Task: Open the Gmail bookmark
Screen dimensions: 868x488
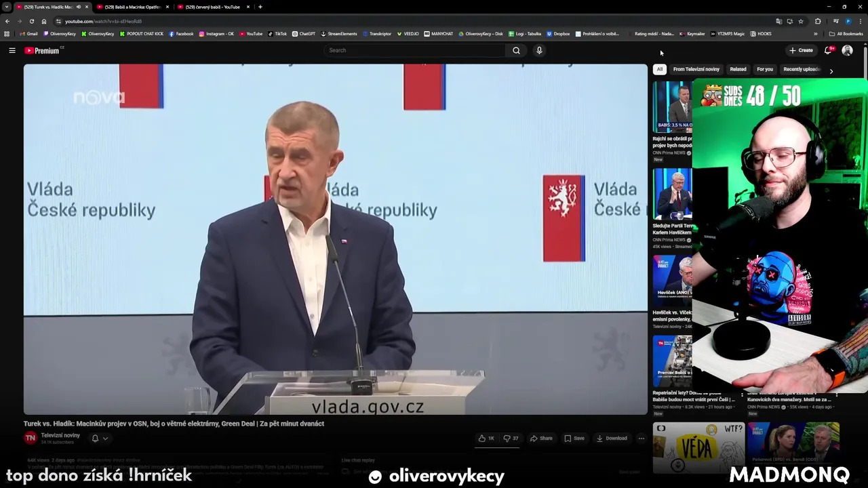Action: tap(28, 33)
